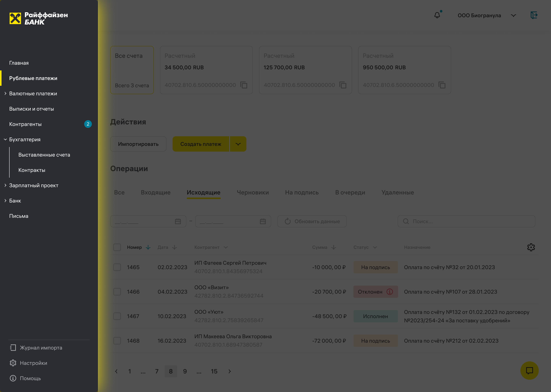This screenshot has width=551, height=392.
Task: Open Главная in the sidebar
Action: tap(19, 63)
